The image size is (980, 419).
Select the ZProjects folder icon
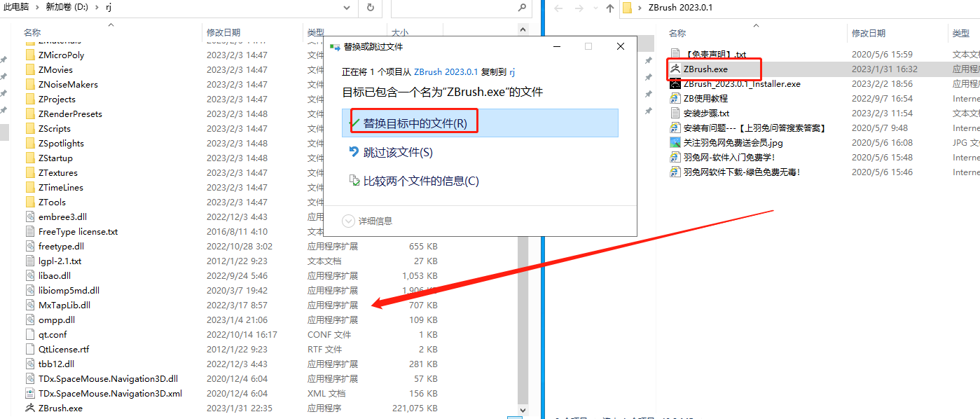pyautogui.click(x=30, y=99)
